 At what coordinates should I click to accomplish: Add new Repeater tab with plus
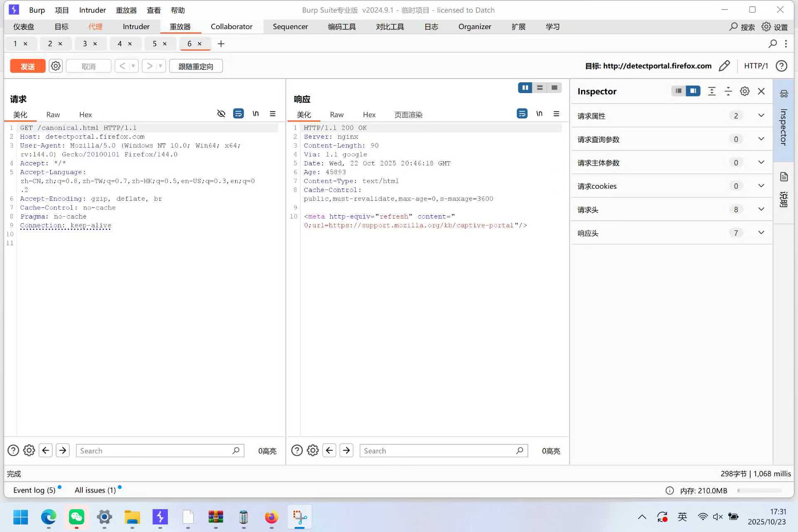point(221,44)
